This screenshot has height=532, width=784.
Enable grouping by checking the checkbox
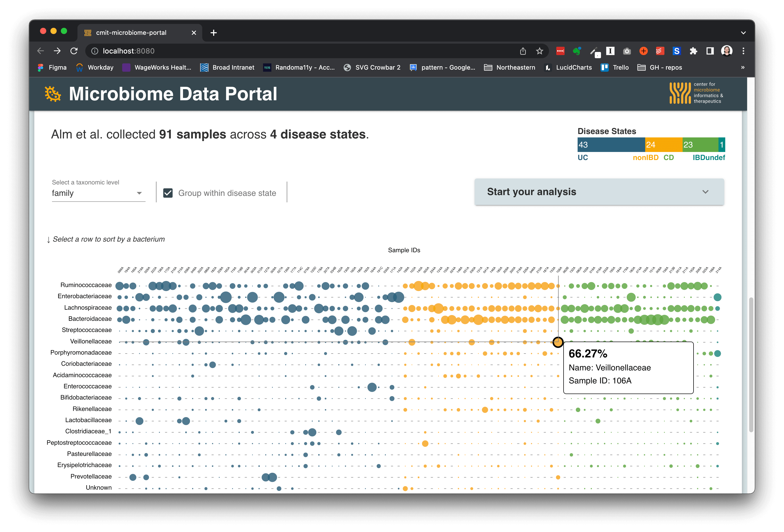[169, 193]
